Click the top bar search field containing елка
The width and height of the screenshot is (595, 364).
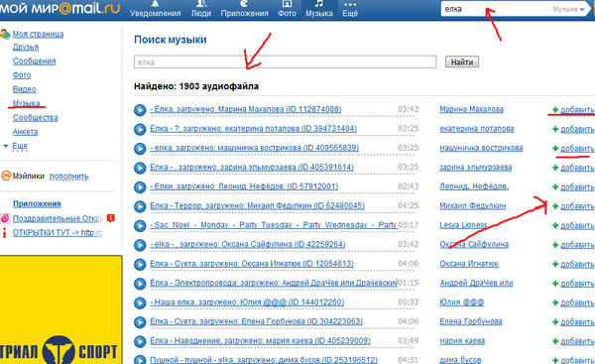(495, 9)
